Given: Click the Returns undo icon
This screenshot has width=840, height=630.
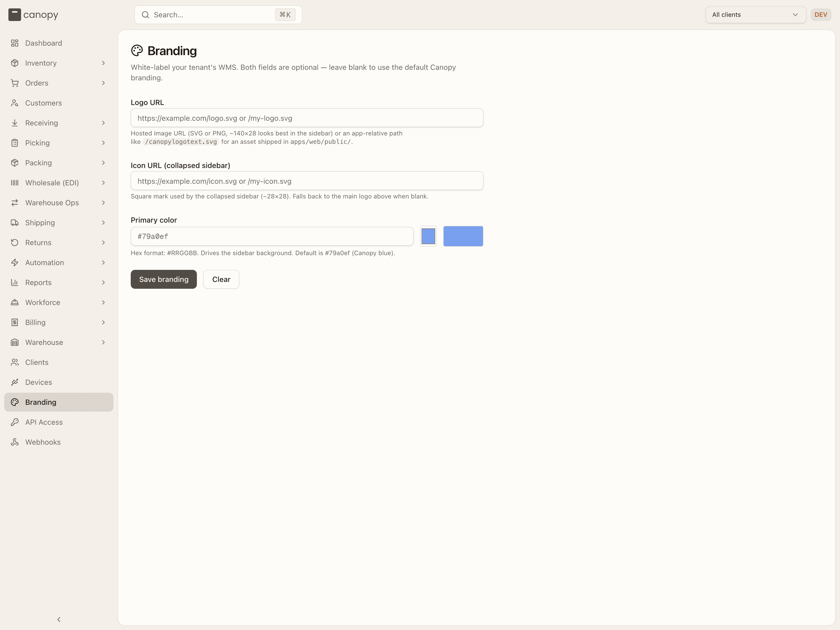Looking at the screenshot, I should [15, 243].
